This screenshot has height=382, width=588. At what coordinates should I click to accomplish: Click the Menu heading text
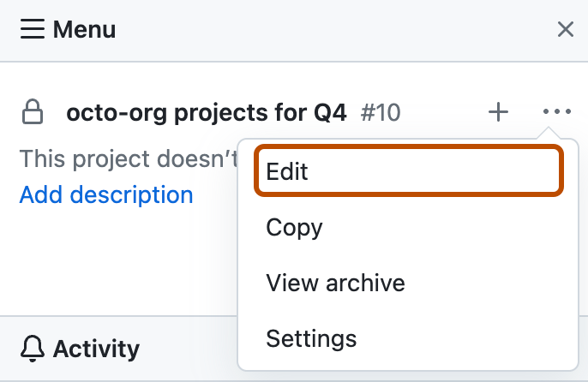click(x=84, y=30)
